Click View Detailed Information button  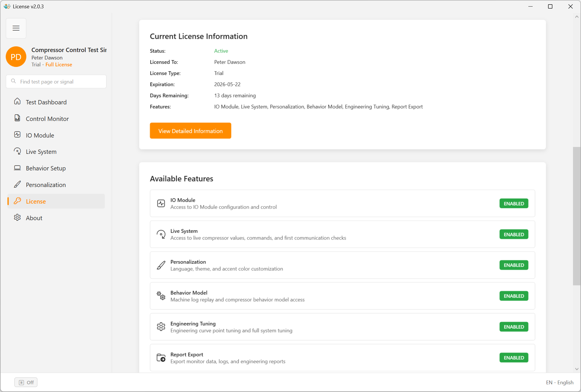[x=191, y=131]
